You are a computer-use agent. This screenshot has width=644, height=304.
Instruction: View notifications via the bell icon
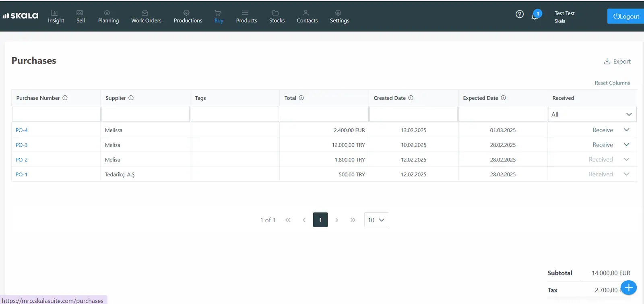535,16
